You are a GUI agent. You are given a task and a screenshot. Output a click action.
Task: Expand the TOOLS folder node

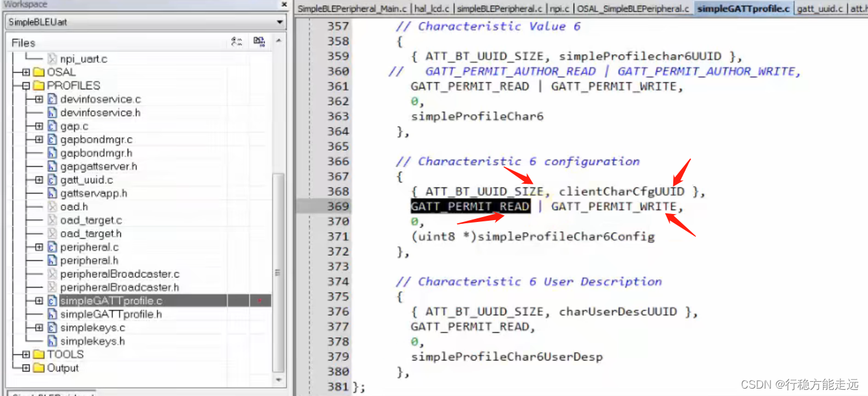coord(26,354)
